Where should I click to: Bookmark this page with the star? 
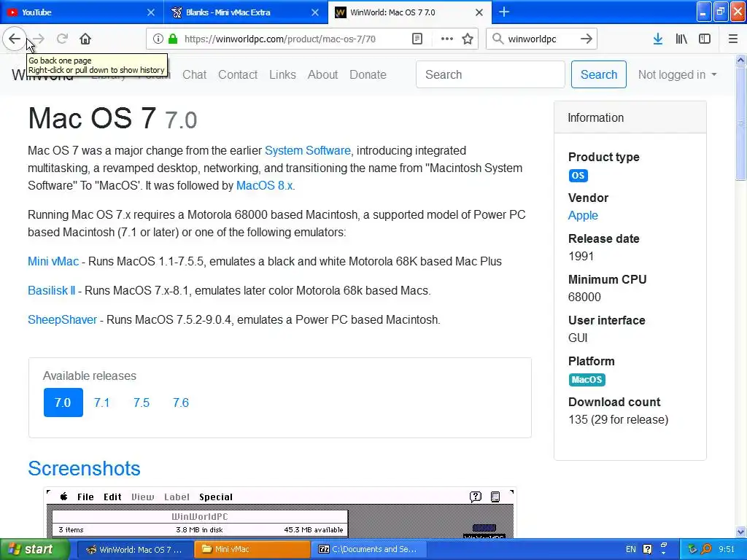pyautogui.click(x=468, y=39)
